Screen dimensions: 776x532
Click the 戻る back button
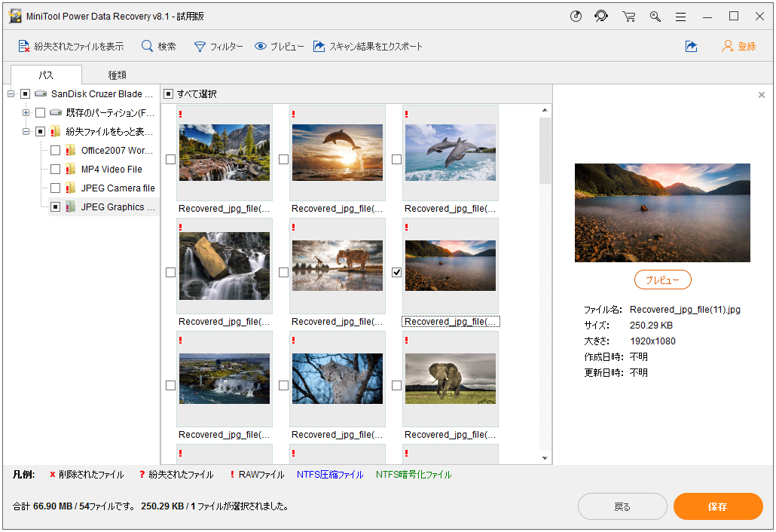coord(622,506)
